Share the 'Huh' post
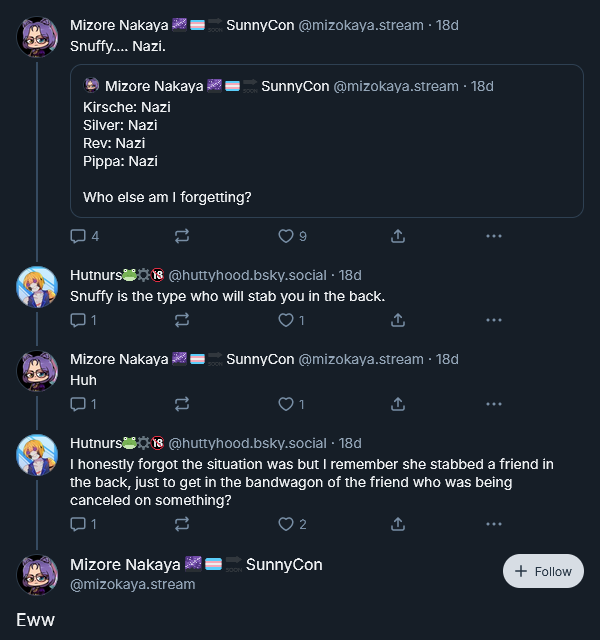Screen dimensions: 600x640 pyautogui.click(x=398, y=404)
